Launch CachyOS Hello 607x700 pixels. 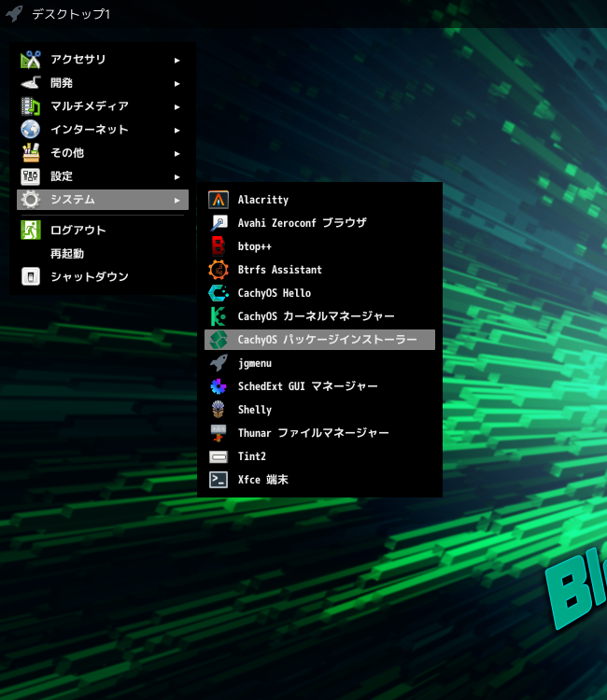point(319,293)
